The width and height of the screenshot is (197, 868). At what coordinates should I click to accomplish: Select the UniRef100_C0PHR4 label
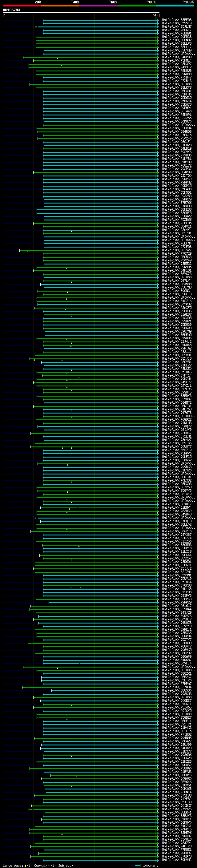click(176, 108)
